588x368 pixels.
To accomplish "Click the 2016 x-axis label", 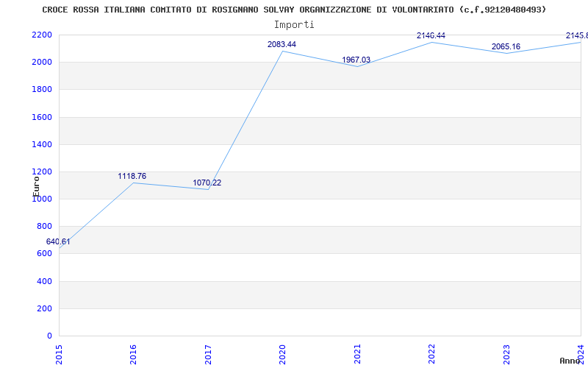I will click(x=134, y=354).
